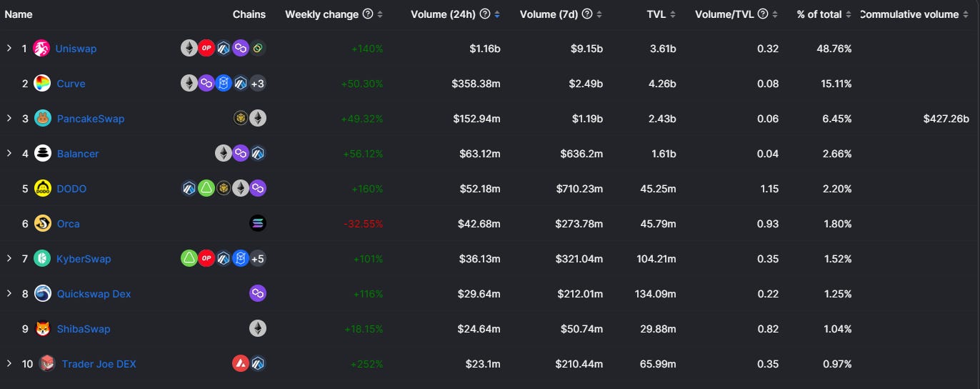Open the KyberSwap protocol link
This screenshot has width=980, height=389.
coord(84,259)
